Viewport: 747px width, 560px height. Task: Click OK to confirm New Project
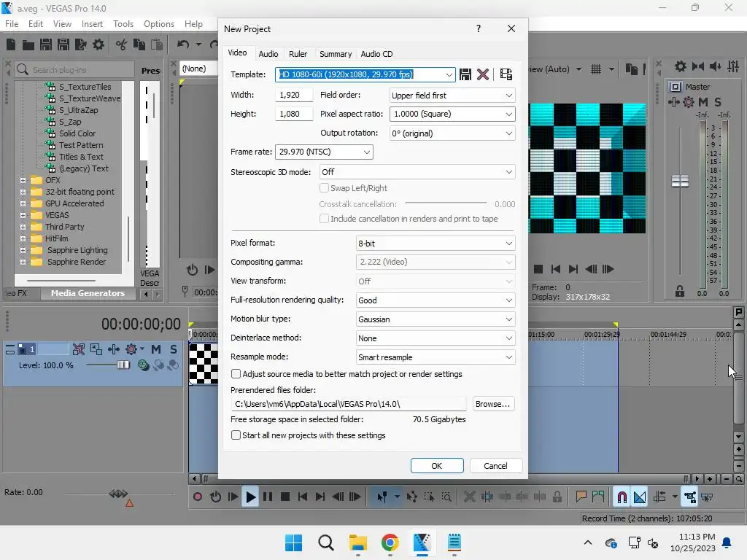coord(437,466)
